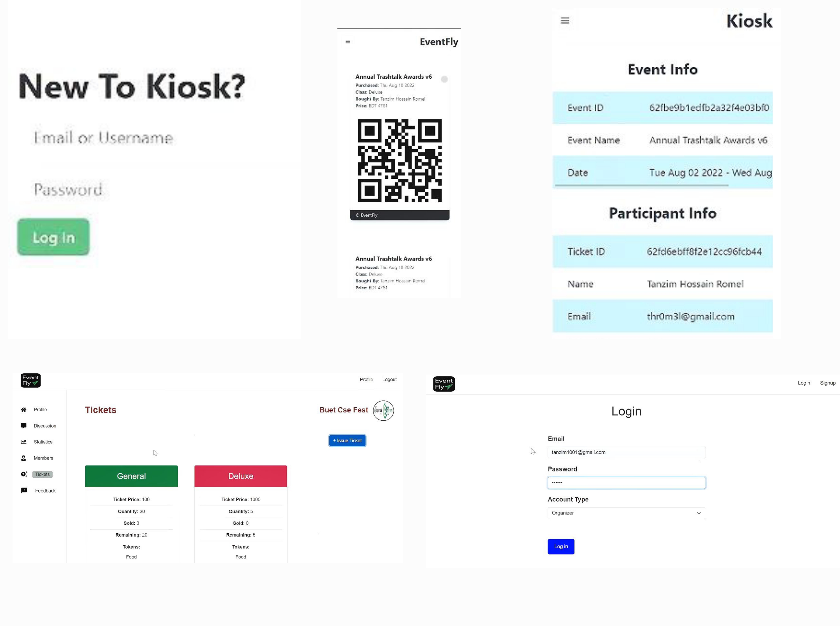Click the gray circle on first ticket card
Viewport: 840px width, 626px height.
tap(444, 79)
